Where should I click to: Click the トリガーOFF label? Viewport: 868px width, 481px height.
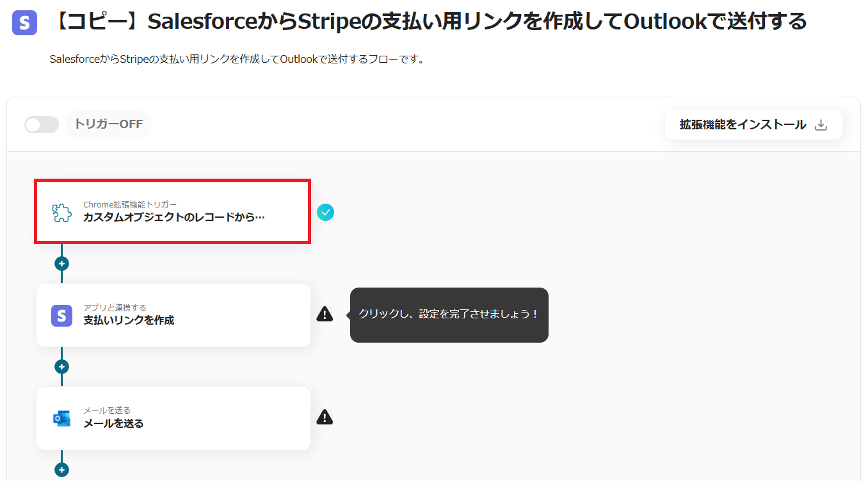[x=108, y=124]
